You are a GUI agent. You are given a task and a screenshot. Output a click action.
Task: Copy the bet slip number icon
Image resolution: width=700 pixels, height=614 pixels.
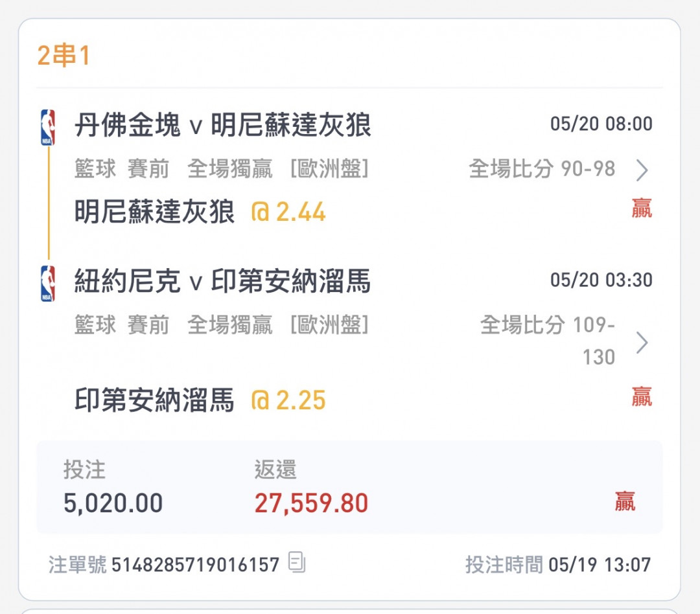point(297,562)
